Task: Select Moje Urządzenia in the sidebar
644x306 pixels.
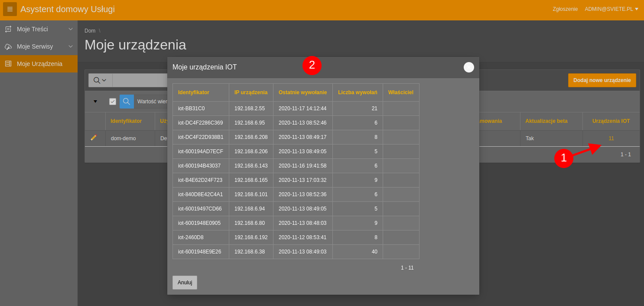Action: tap(39, 64)
